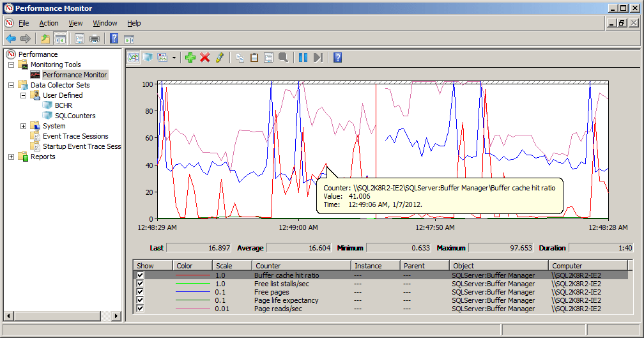The height and width of the screenshot is (338, 644).
Task: Sort by the Counter column header
Action: click(x=301, y=266)
